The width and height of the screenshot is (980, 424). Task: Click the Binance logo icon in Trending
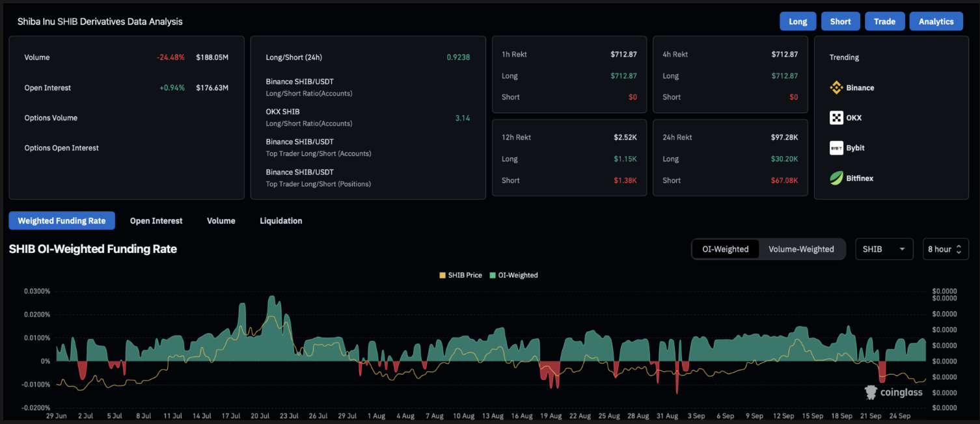point(836,88)
